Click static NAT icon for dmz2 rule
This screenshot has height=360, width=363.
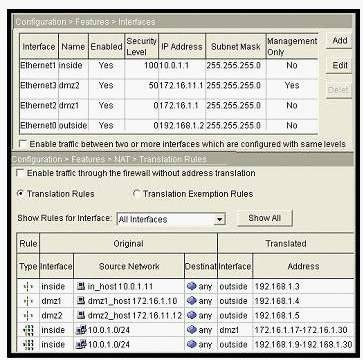pos(29,316)
